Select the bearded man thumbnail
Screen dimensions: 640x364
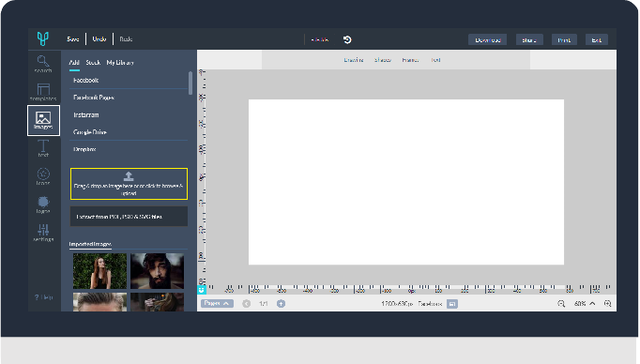coord(157,271)
